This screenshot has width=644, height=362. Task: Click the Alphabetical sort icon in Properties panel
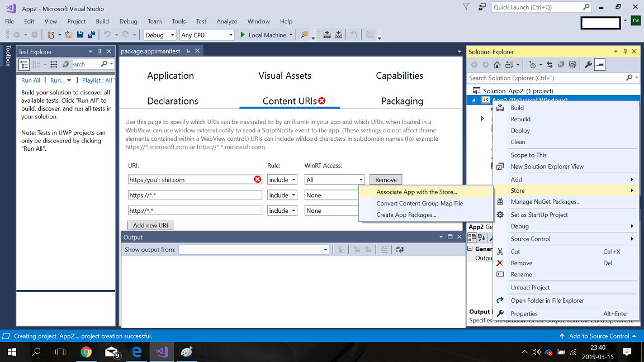[x=481, y=237]
